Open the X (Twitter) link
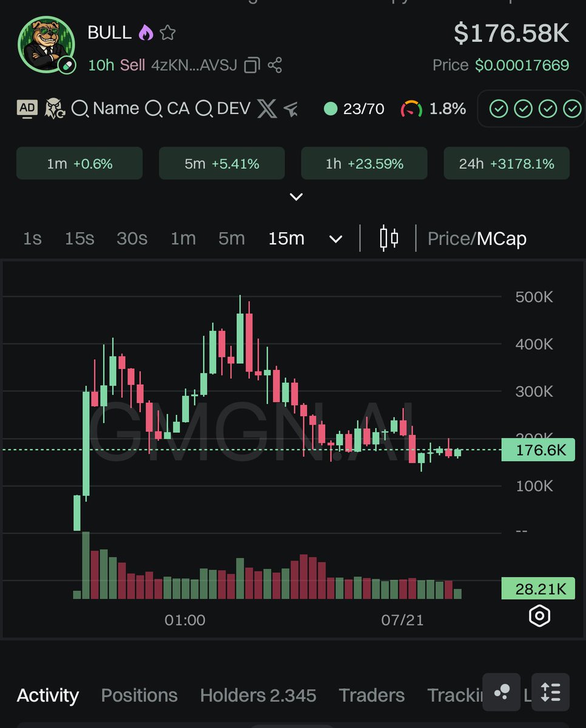This screenshot has width=586, height=728. (267, 109)
